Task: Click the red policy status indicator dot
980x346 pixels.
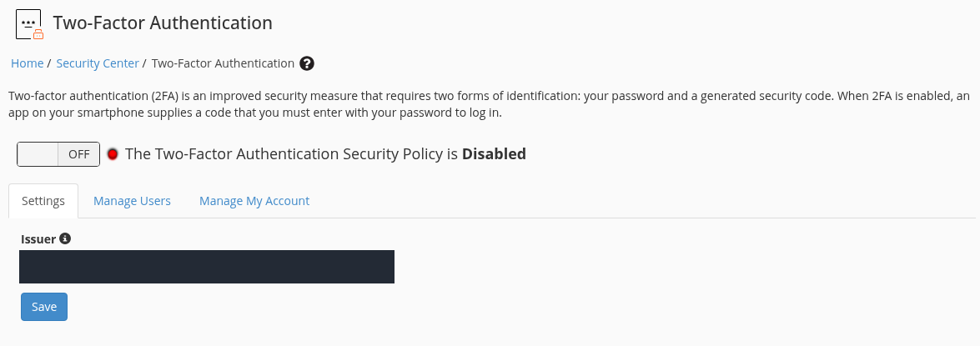Action: tap(113, 154)
